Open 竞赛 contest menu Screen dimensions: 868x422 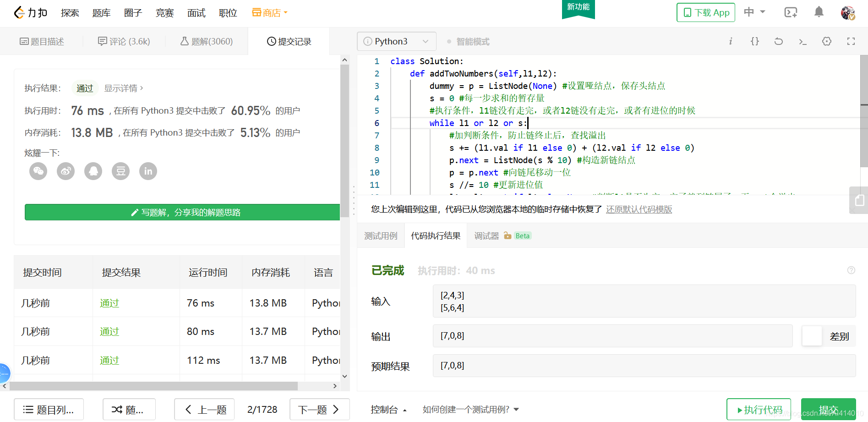click(164, 13)
